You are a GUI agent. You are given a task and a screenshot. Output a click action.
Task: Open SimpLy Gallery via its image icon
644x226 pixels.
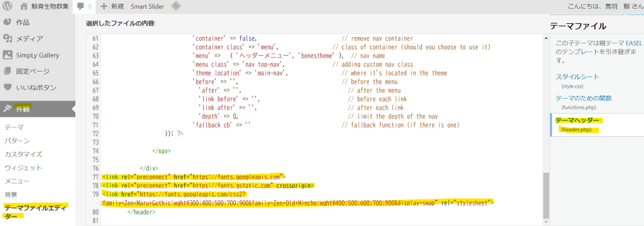point(8,55)
